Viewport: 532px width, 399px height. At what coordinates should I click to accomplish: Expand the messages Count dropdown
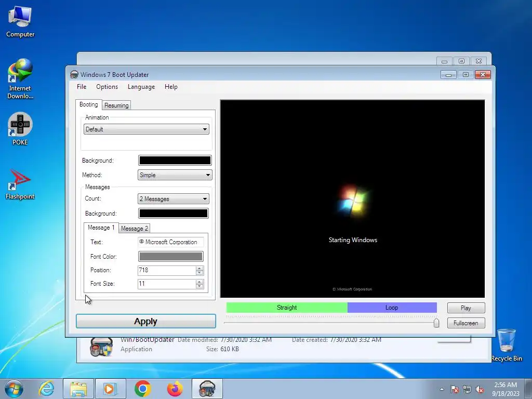pos(174,199)
